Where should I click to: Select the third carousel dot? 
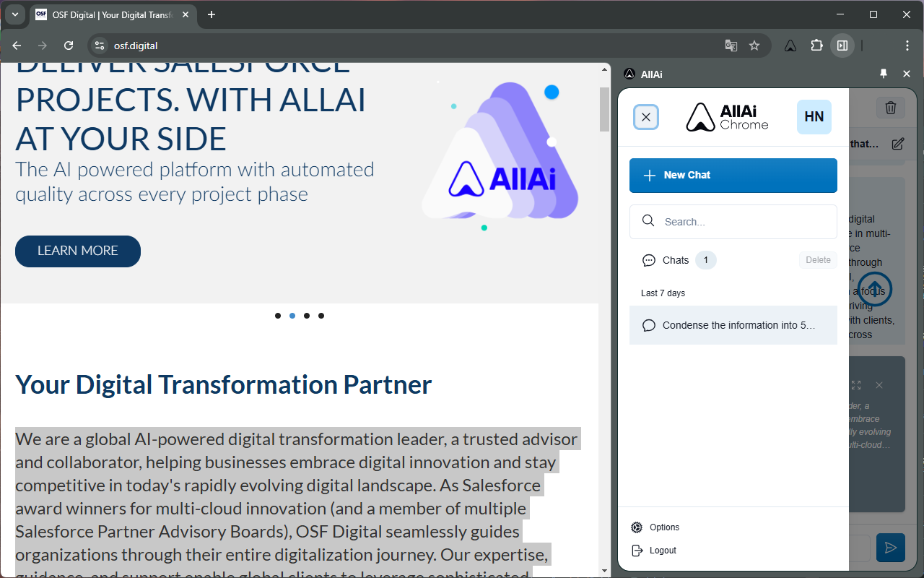(307, 316)
